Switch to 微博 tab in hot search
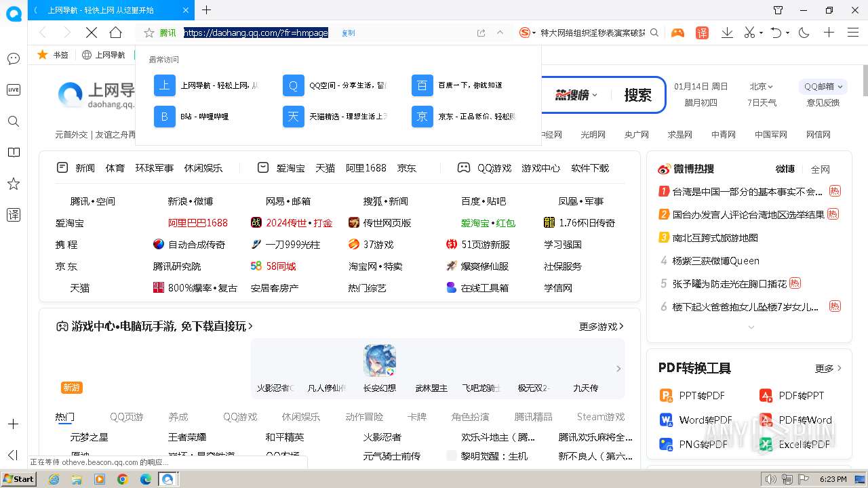 coord(785,169)
